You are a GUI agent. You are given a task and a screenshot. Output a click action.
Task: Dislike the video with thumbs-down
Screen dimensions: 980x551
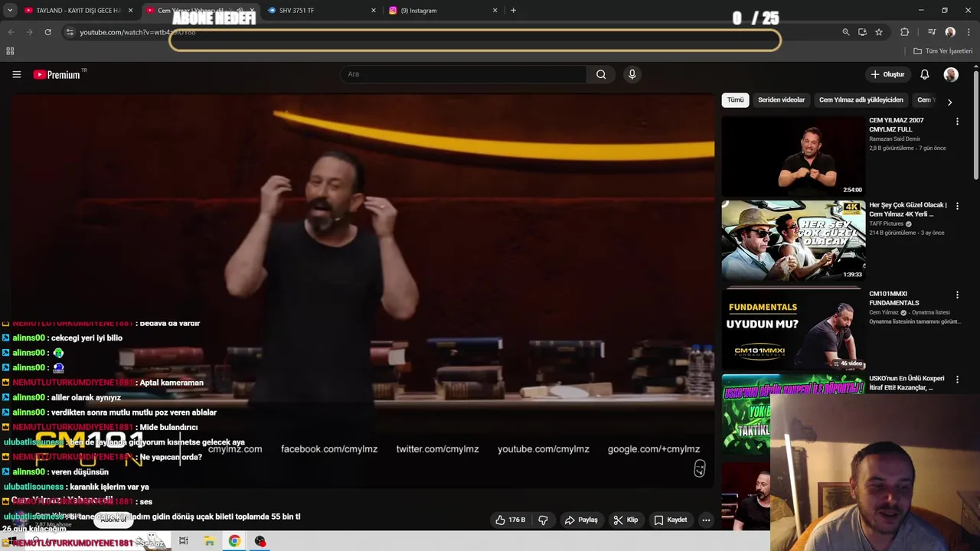pos(543,520)
